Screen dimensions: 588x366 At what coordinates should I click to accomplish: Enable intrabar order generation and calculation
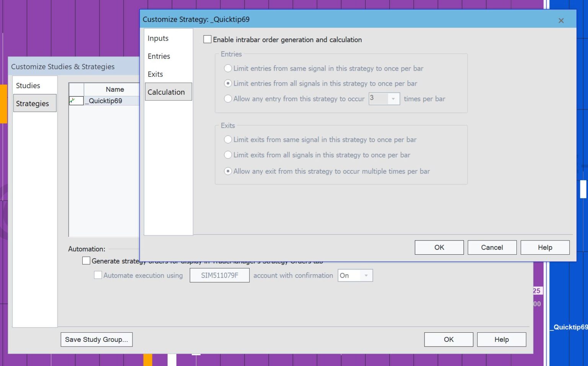207,39
